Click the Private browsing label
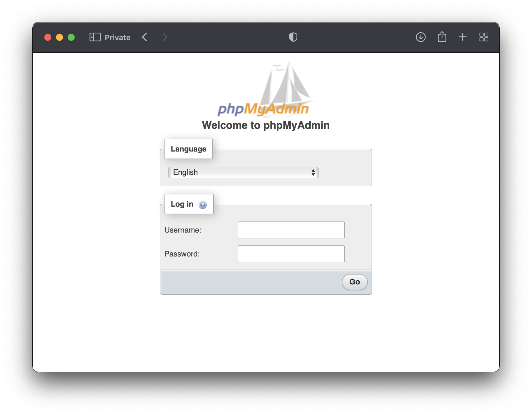Image resolution: width=532 pixels, height=415 pixels. click(118, 38)
